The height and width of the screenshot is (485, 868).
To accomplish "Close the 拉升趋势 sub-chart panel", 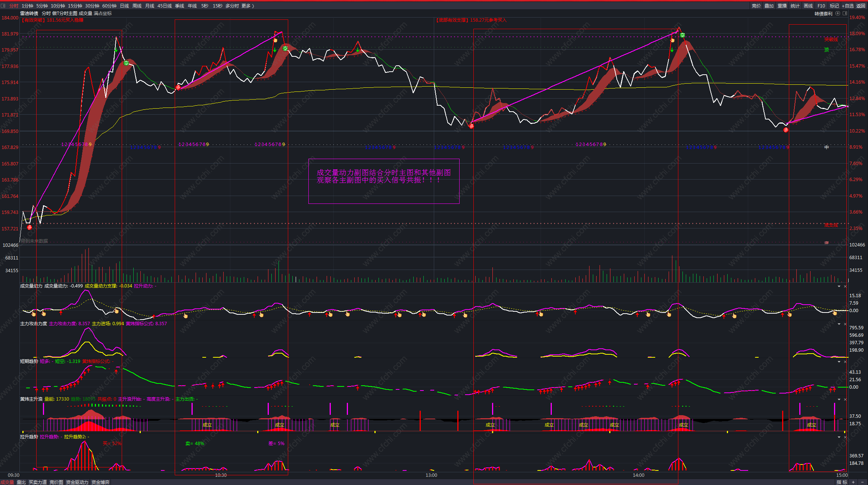I will click(845, 437).
